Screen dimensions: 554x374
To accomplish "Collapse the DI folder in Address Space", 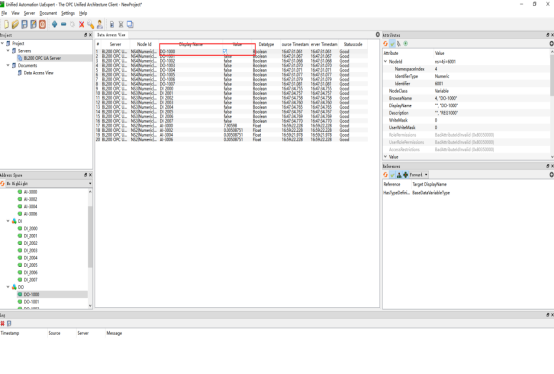I will pos(8,221).
